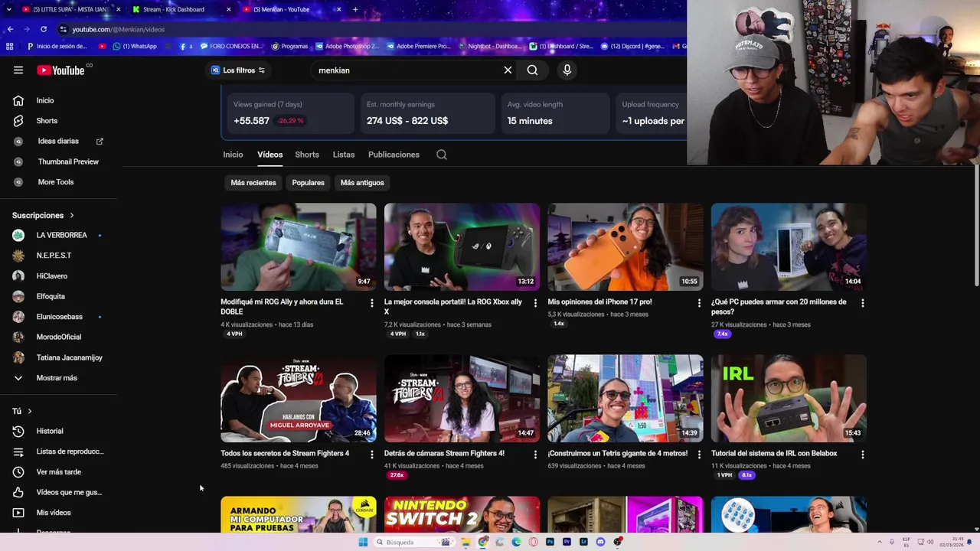Search within channel using magnifier icon
980x551 pixels.
coord(442,155)
